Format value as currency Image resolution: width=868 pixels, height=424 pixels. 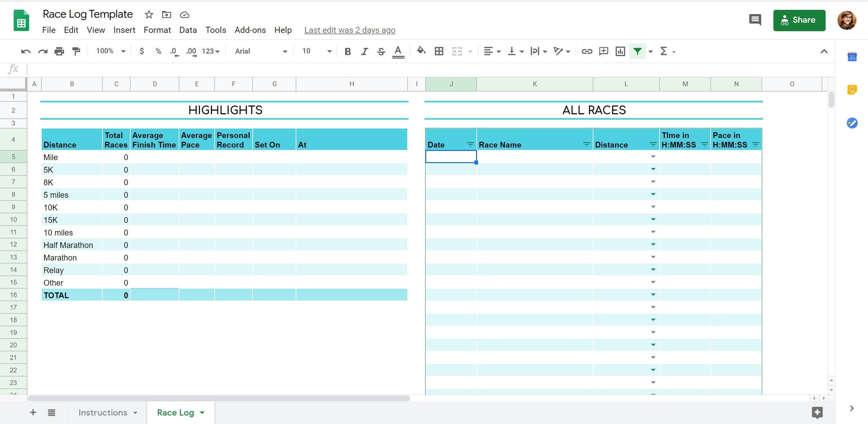(142, 51)
